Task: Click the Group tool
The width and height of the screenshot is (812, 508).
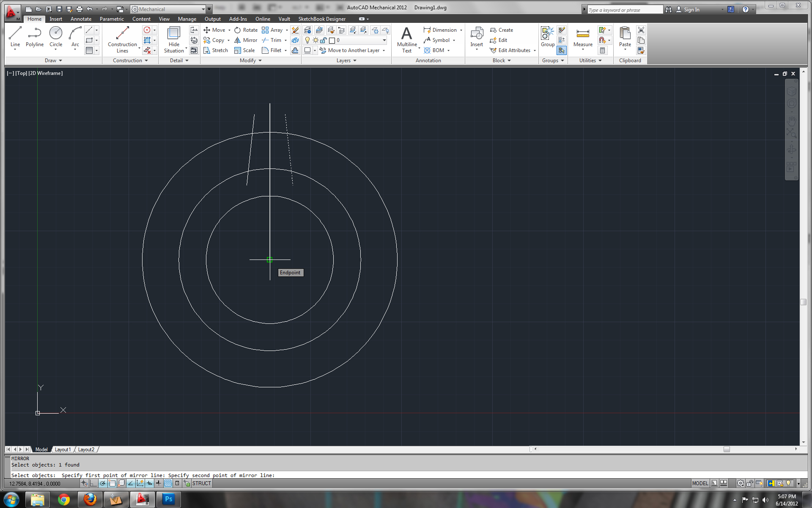Action: click(x=548, y=36)
